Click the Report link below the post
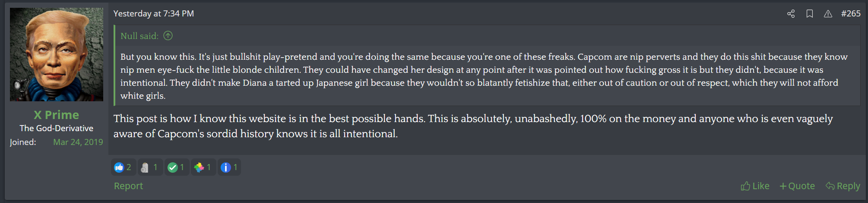Screen dimensions: 868x203 coord(128,186)
